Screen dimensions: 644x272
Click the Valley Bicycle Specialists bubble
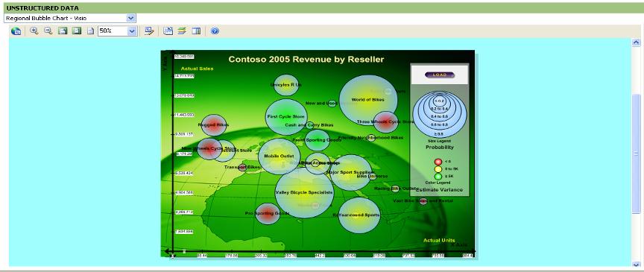click(x=304, y=192)
